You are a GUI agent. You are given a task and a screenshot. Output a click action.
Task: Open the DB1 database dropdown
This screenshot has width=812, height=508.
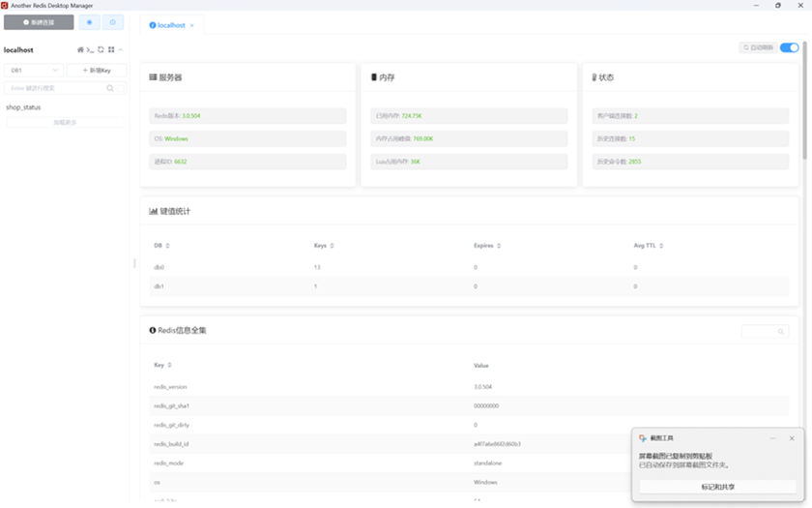[x=34, y=70]
